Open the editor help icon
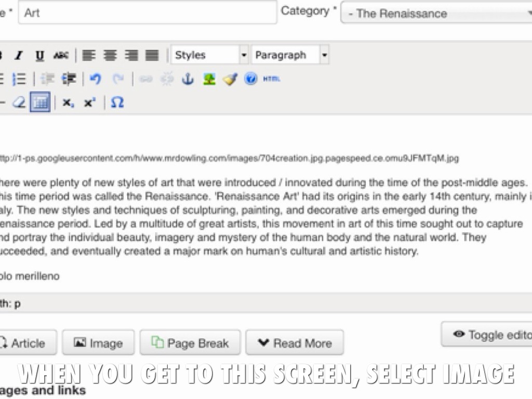 250,79
